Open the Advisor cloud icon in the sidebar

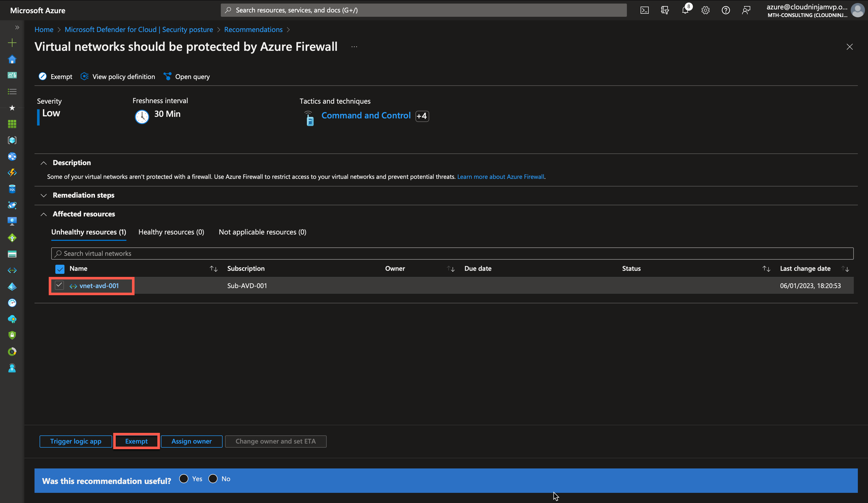pyautogui.click(x=12, y=319)
